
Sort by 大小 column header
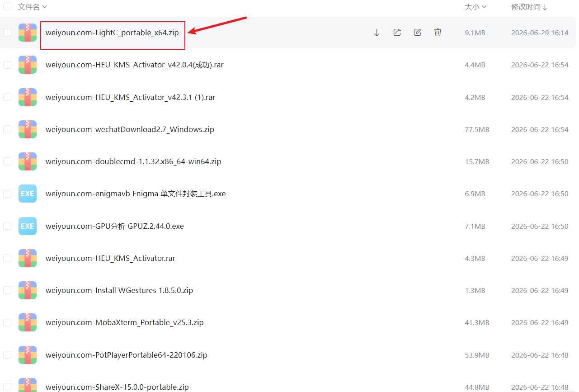tap(475, 7)
